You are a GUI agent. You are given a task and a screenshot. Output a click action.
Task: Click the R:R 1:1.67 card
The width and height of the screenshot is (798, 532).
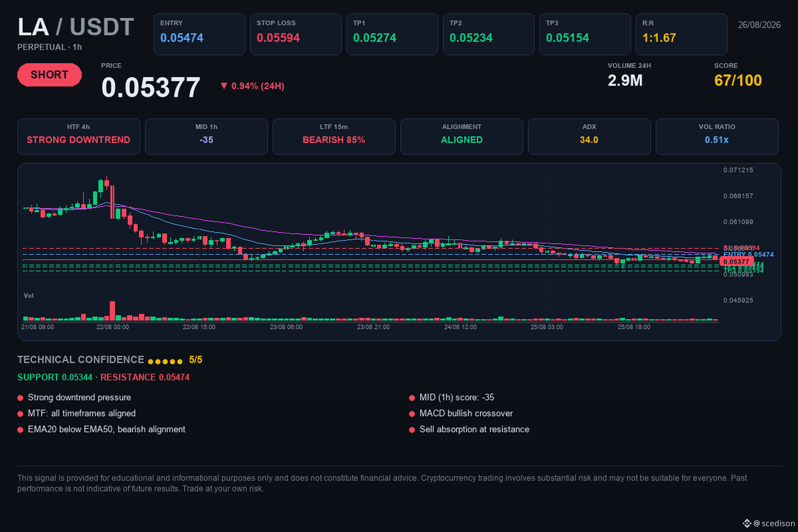tap(681, 34)
